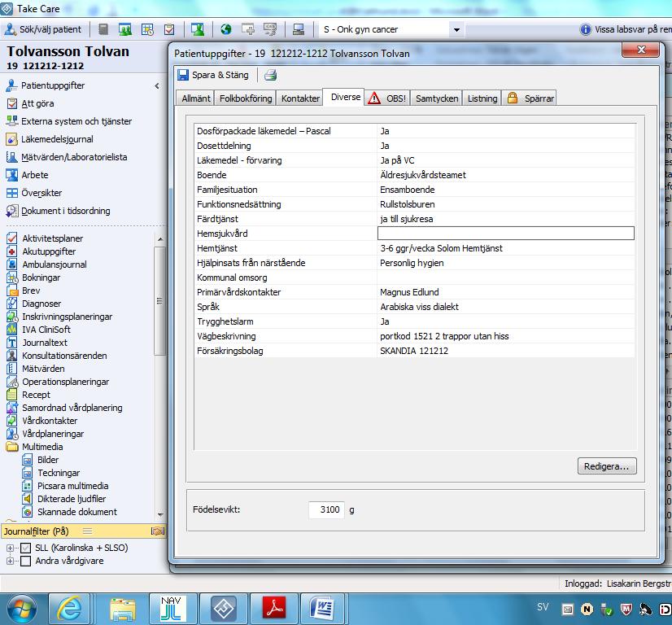Click the Diagnoser icon
Screen dimensions: 672x625
click(12, 304)
